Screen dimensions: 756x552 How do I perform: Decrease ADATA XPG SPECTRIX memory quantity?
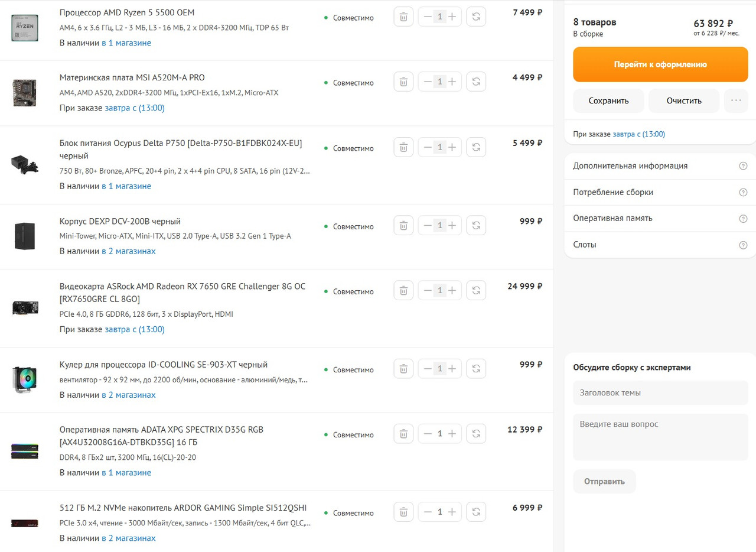(x=427, y=433)
